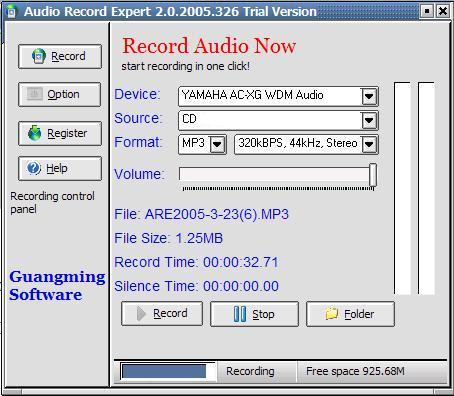Click the Record Audio Now heading

[x=209, y=46]
